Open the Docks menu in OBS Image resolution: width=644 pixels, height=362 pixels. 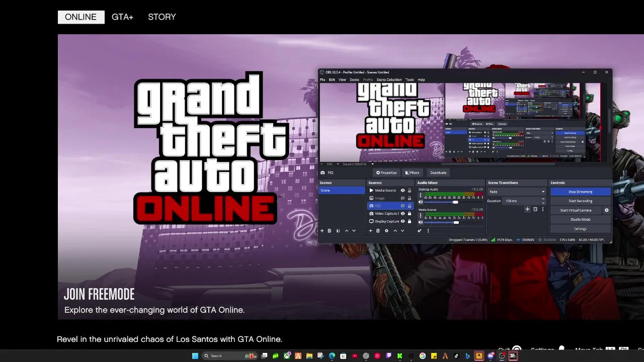point(354,79)
